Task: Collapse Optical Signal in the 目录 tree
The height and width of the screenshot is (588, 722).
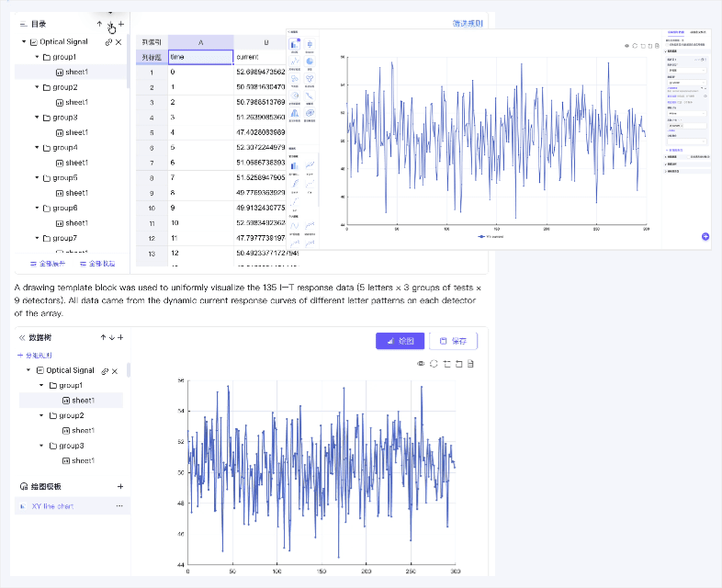Action: click(x=24, y=41)
